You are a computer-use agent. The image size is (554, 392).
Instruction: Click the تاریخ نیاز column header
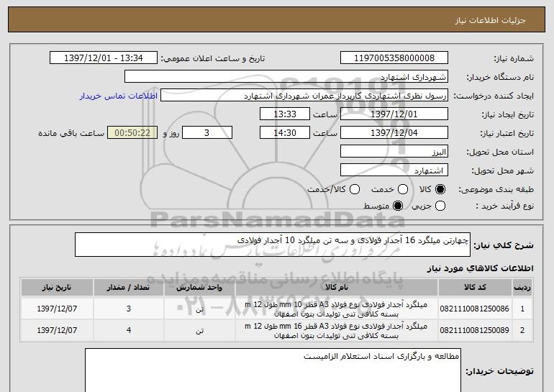tap(57, 288)
